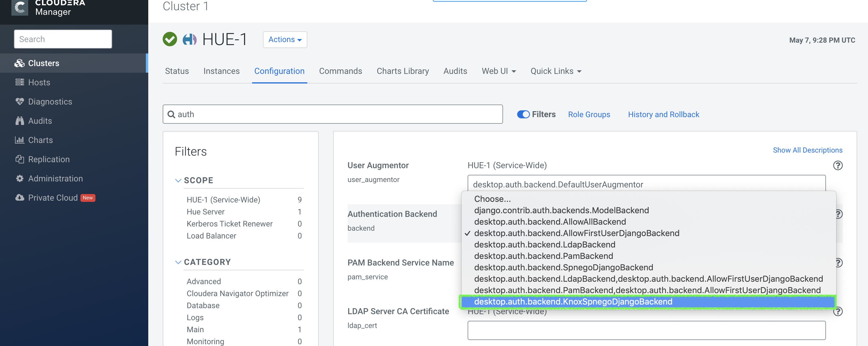Switch to the Status tab
The height and width of the screenshot is (346, 868).
click(x=176, y=71)
